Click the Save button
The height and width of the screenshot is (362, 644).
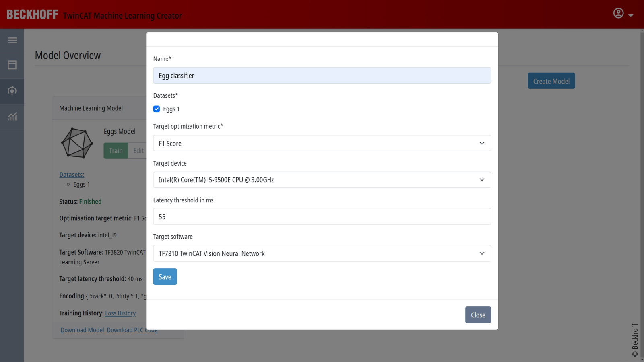[165, 277]
